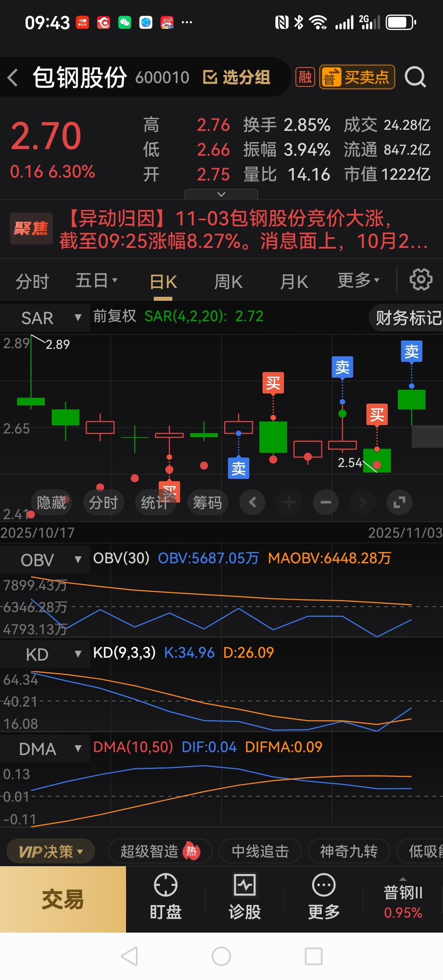Open 更多 more options icon
443x980 pixels.
pos(324,896)
